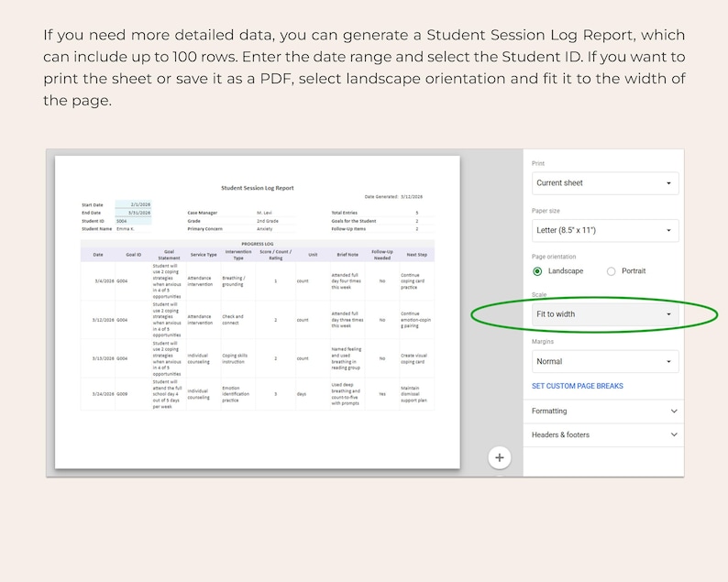The height and width of the screenshot is (582, 728).
Task: Expand the Headers & footers section
Action: [603, 434]
